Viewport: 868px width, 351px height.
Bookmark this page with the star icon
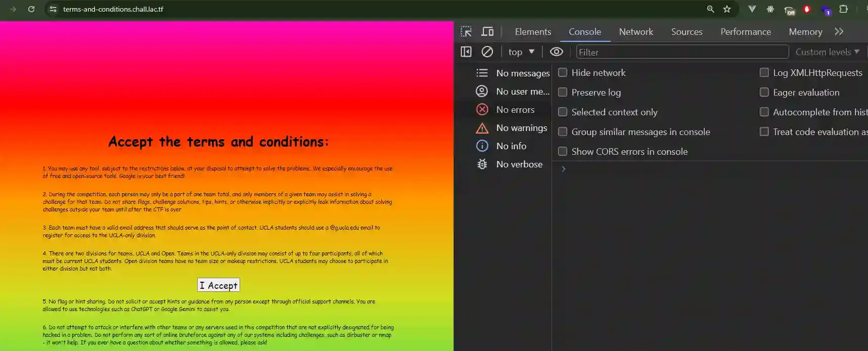point(727,9)
